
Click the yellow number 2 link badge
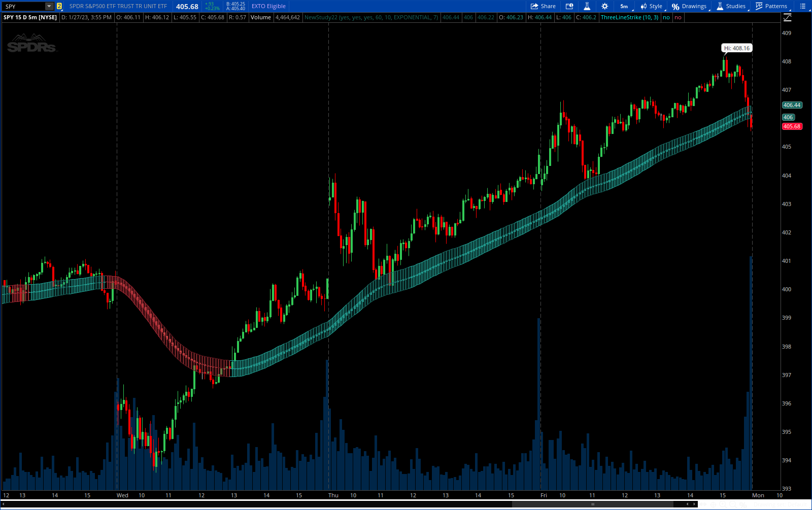tap(59, 7)
